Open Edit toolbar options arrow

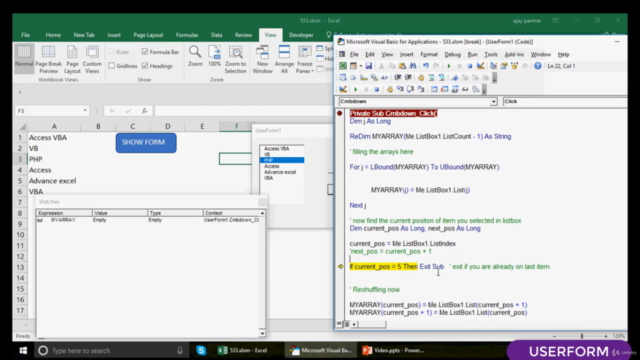494,78
